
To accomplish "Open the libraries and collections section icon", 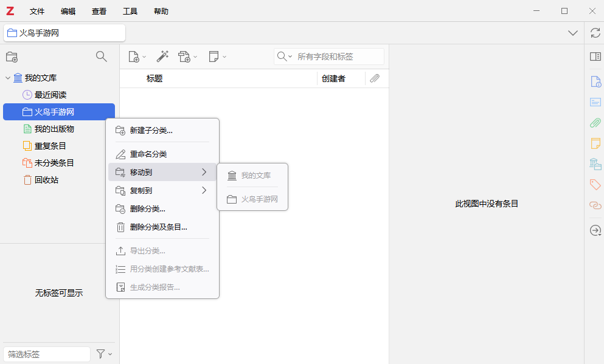I will point(595,164).
